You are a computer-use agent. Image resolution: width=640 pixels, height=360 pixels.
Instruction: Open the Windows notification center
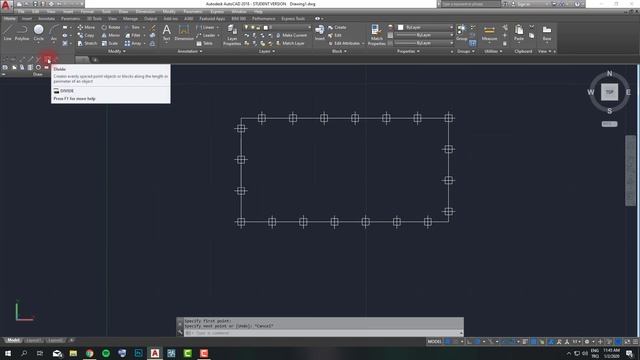[x=629, y=353]
